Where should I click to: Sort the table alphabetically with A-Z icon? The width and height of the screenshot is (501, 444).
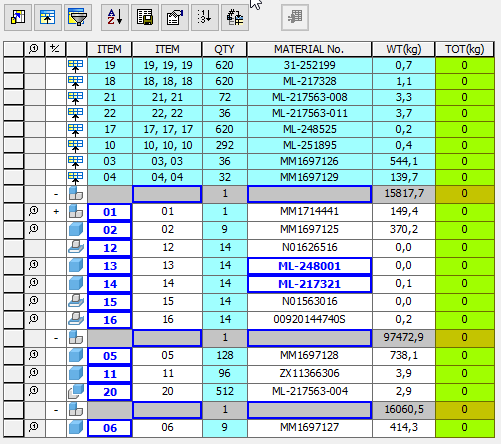[x=115, y=17]
